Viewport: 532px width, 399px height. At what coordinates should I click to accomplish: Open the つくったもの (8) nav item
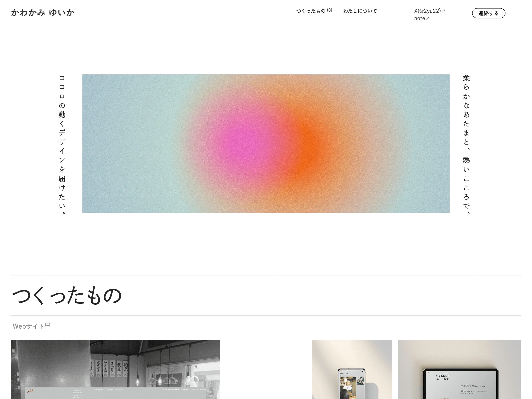click(x=314, y=11)
